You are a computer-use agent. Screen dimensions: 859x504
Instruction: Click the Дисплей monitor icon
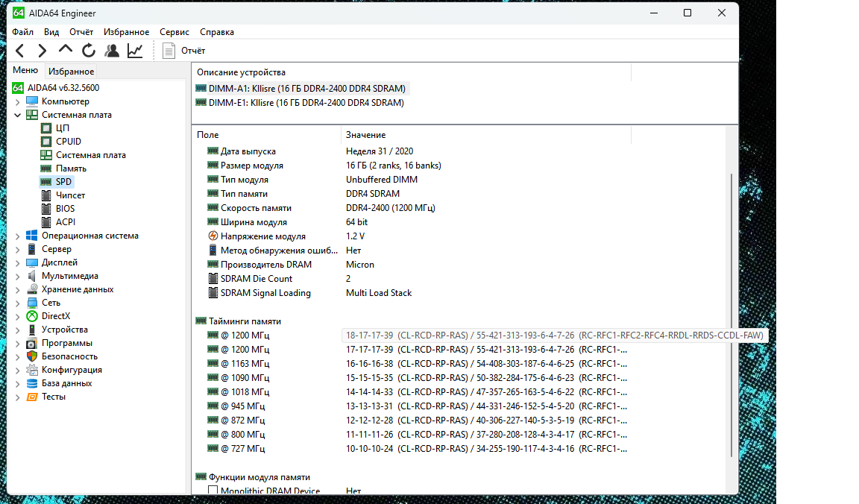click(x=32, y=262)
